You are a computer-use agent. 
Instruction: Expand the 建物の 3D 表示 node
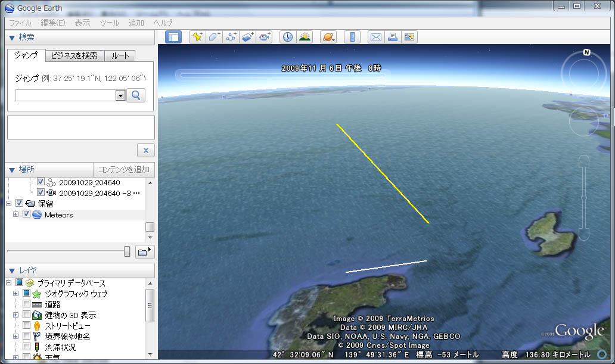tap(15, 315)
